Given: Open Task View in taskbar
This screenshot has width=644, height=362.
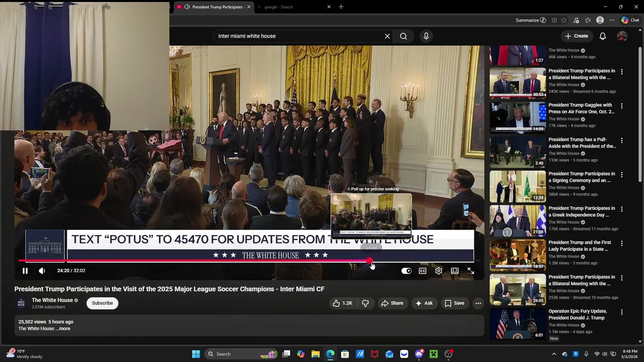Looking at the screenshot, I should point(286,354).
